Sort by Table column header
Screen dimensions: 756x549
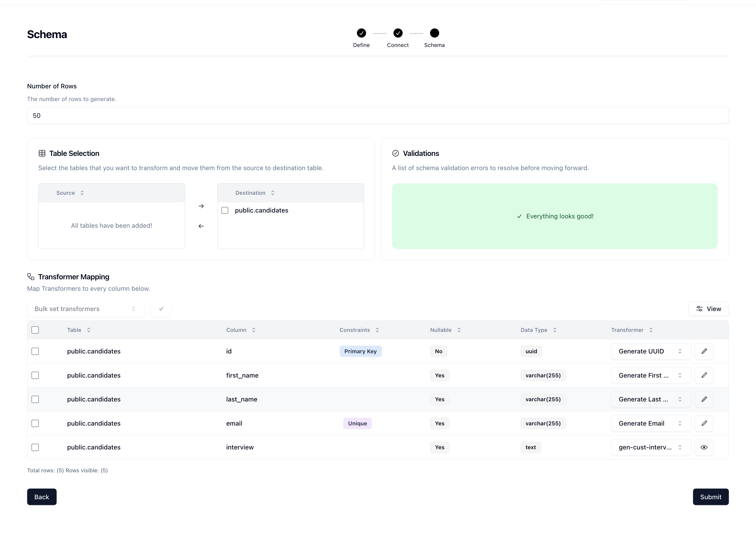79,330
